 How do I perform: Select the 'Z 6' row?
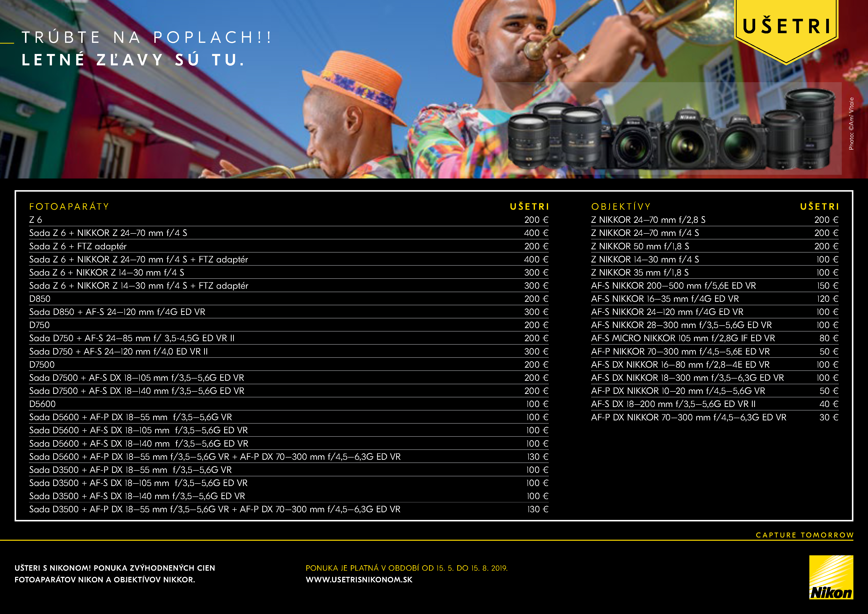289,220
